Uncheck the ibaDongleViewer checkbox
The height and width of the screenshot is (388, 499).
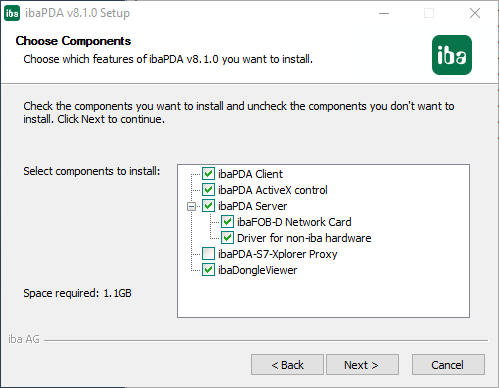[x=208, y=270]
